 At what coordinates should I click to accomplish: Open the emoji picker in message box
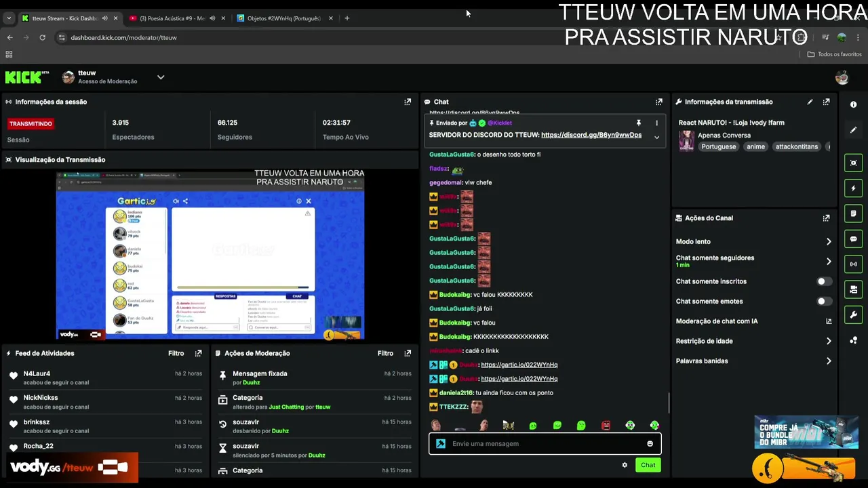click(x=650, y=444)
